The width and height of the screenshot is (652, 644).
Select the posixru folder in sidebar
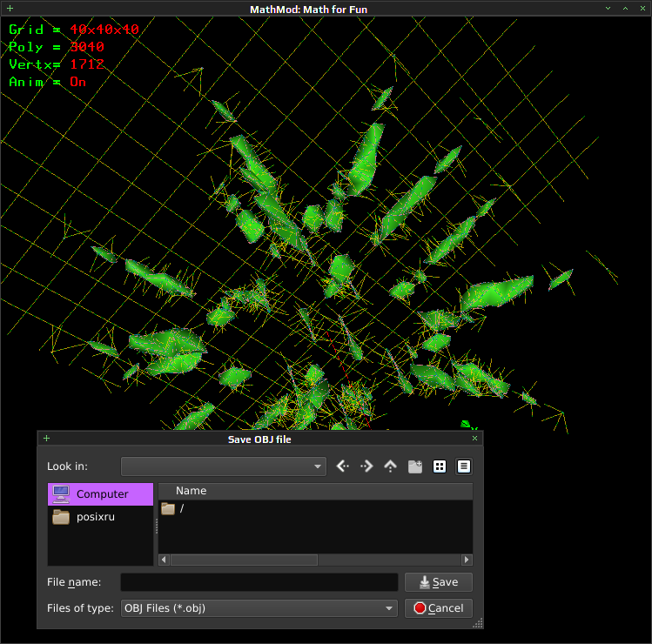coord(101,517)
